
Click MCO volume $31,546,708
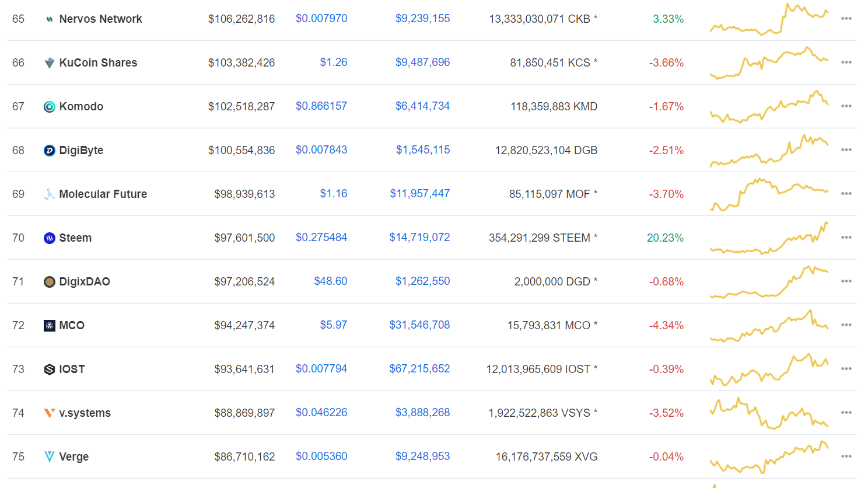[420, 325]
